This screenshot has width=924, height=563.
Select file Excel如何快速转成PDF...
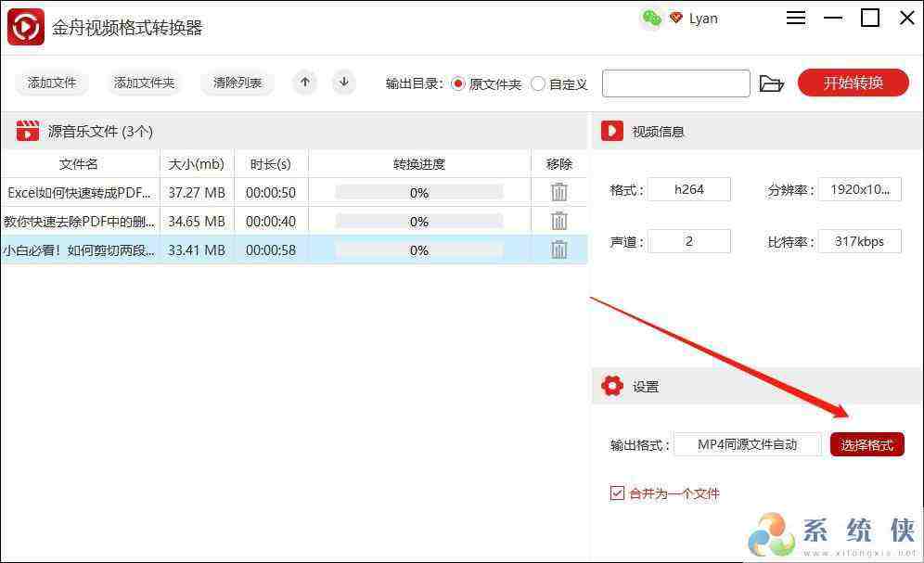coord(79,193)
